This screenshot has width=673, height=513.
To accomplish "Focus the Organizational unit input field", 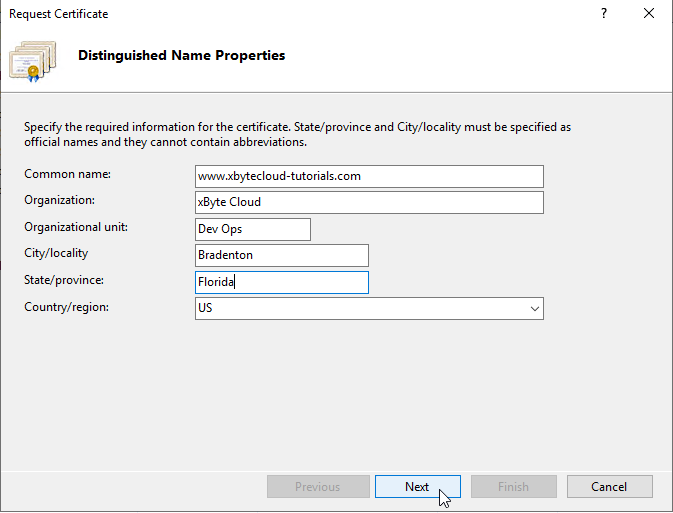I will tap(253, 229).
